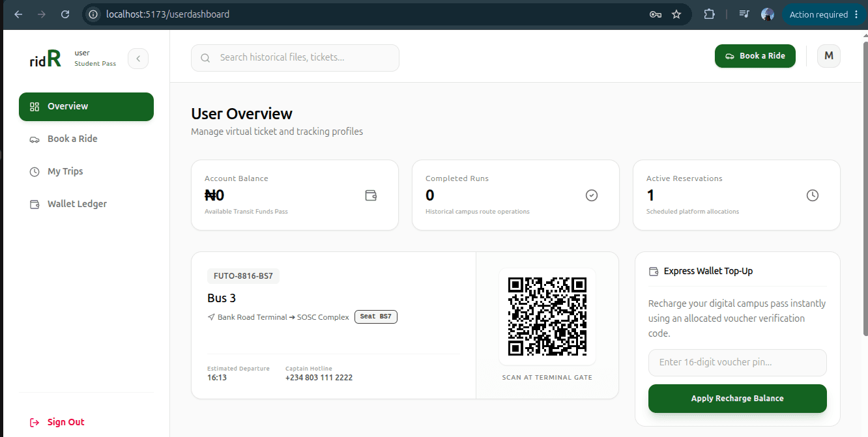Open the browser Extensions puzzle icon
Viewport: 868px width, 437px height.
(x=709, y=14)
